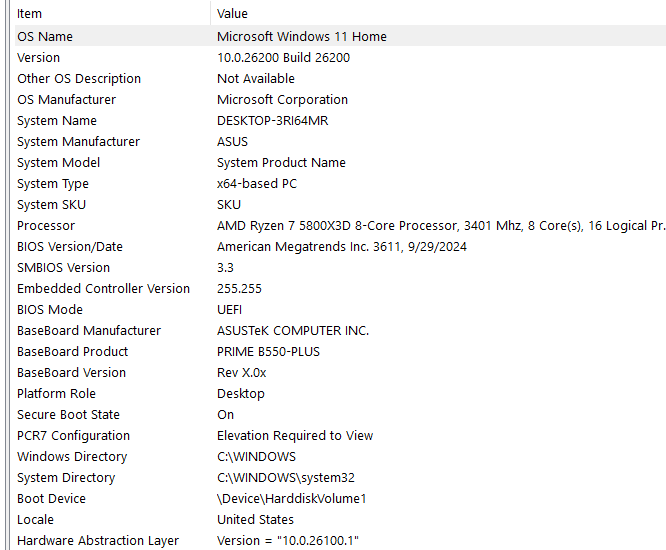Select Processor row label
The image size is (666, 550).
46,226
